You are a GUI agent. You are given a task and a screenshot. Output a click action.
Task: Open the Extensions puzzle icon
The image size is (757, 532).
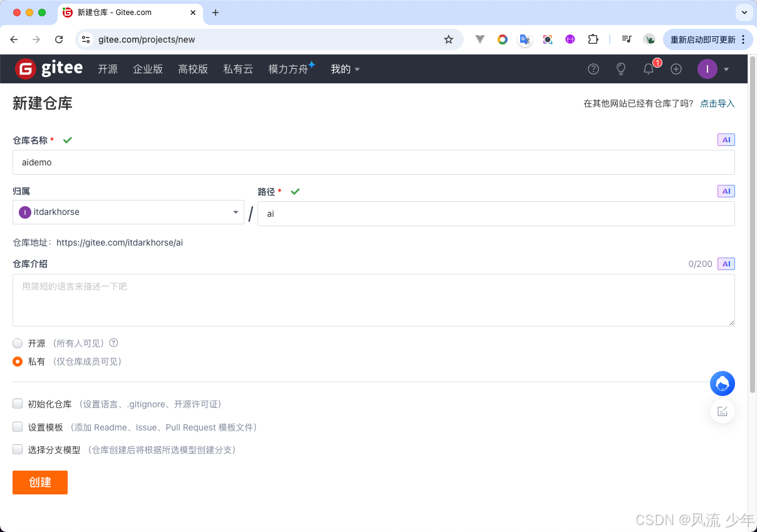click(593, 39)
